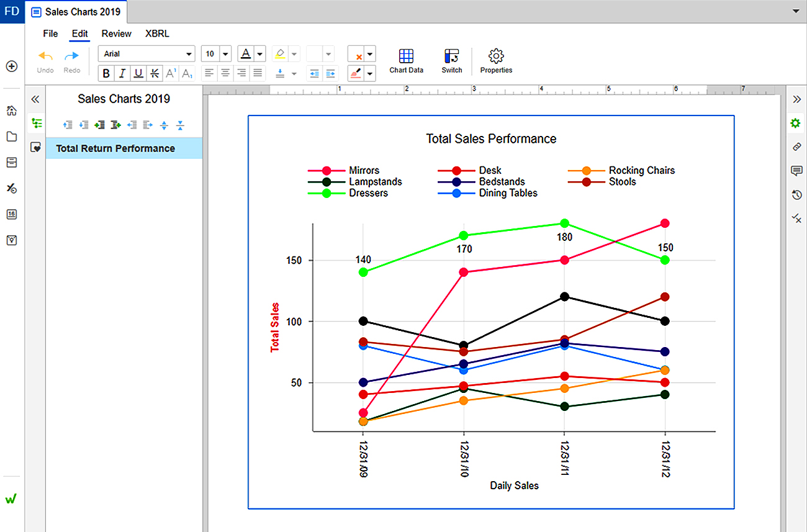Viewport: 807px width, 532px height.
Task: Open the Chart Data editor
Action: point(406,61)
